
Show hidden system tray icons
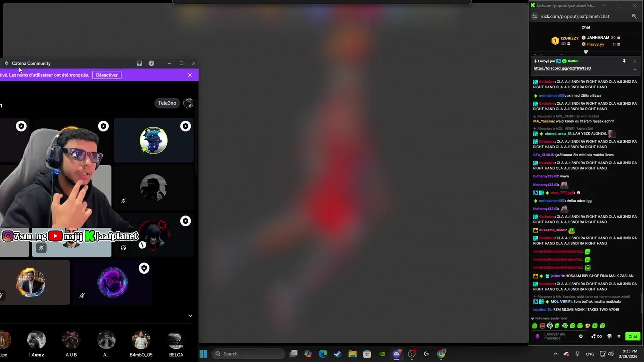tap(555, 354)
